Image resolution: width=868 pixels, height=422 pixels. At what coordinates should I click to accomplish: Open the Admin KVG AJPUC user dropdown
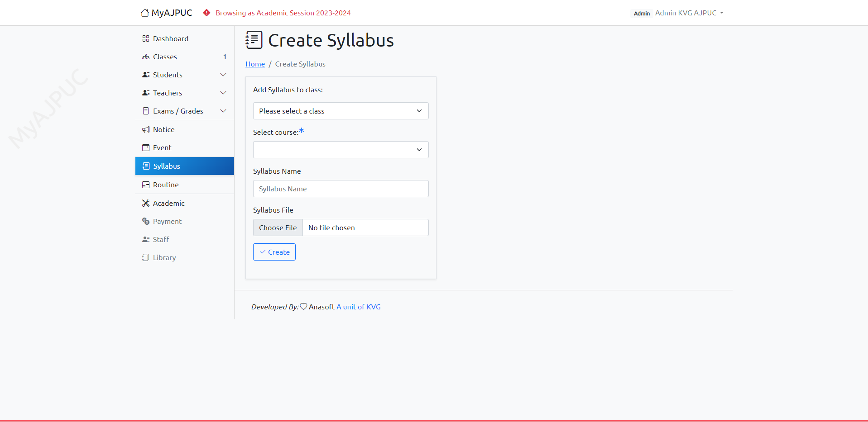[689, 13]
